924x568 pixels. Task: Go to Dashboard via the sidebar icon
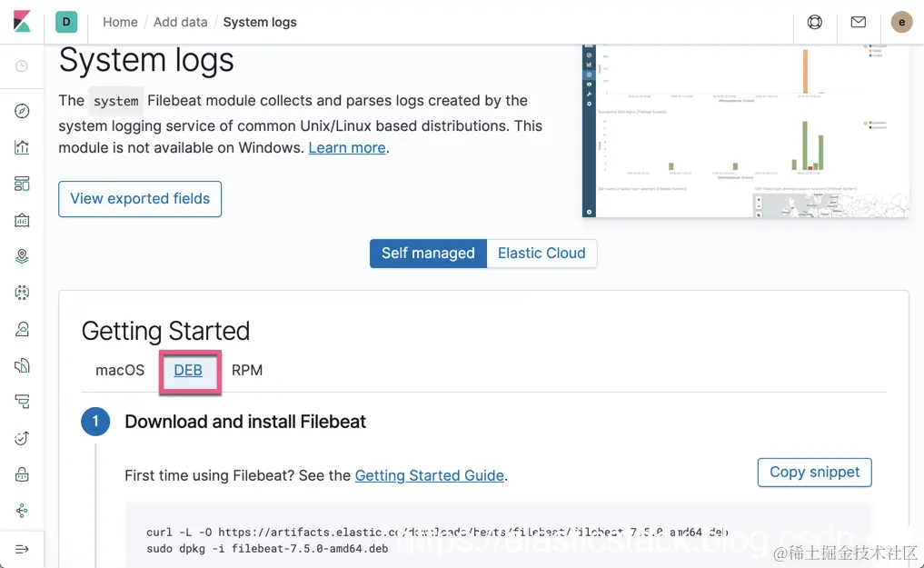(22, 184)
